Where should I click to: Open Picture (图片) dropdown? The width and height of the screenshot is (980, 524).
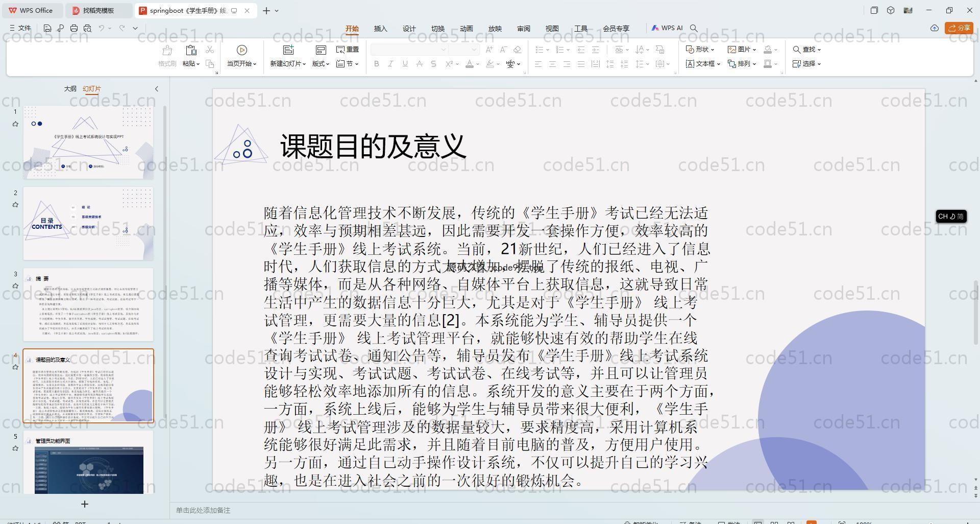742,50
